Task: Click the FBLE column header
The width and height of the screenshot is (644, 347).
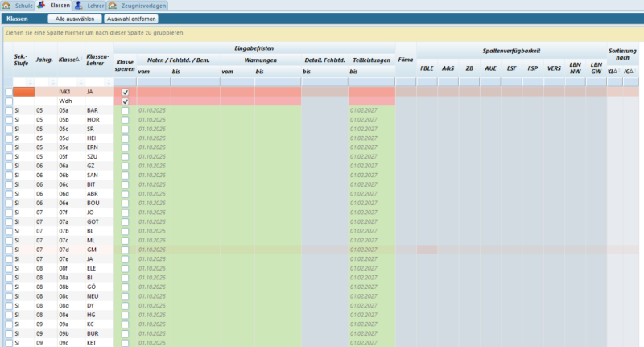Action: click(427, 68)
